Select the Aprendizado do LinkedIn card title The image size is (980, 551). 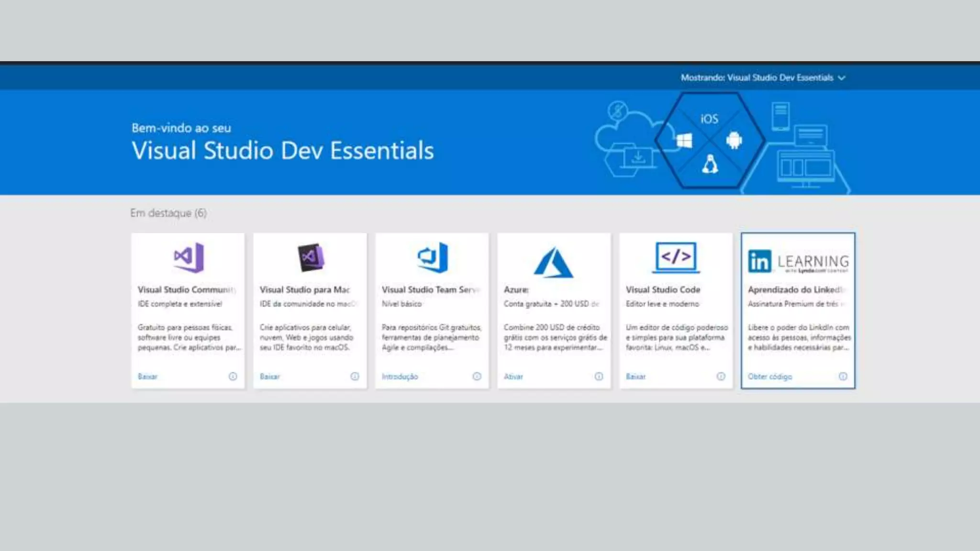(x=797, y=290)
